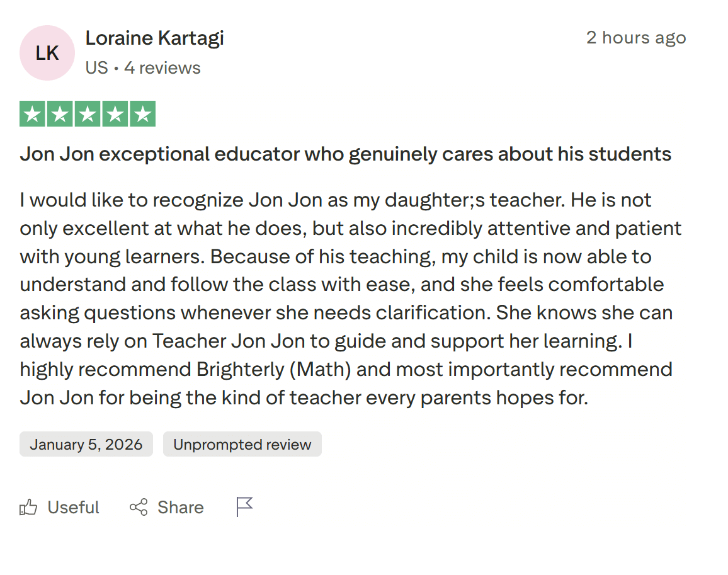The image size is (728, 575).
Task: Toggle the report flag for this review
Action: point(244,507)
